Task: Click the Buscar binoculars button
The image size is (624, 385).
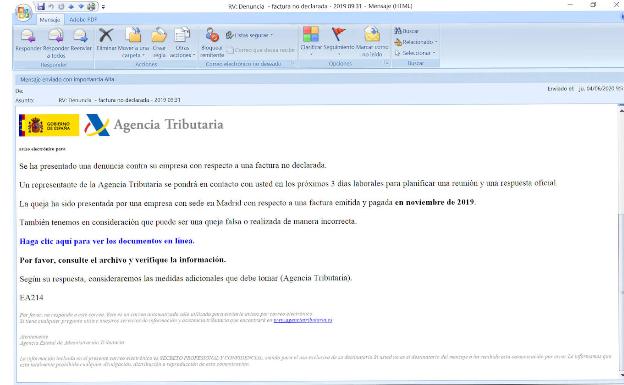Action: (x=406, y=31)
